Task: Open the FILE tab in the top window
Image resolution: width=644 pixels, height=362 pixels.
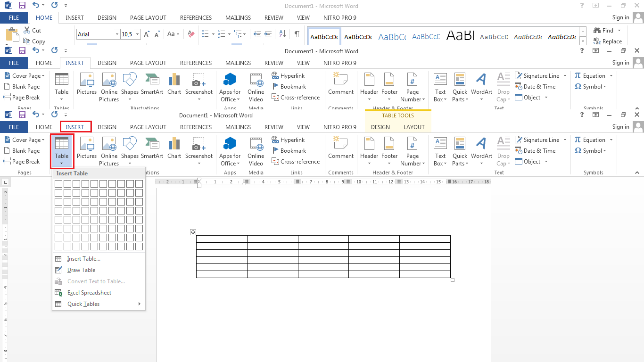Action: [14, 17]
